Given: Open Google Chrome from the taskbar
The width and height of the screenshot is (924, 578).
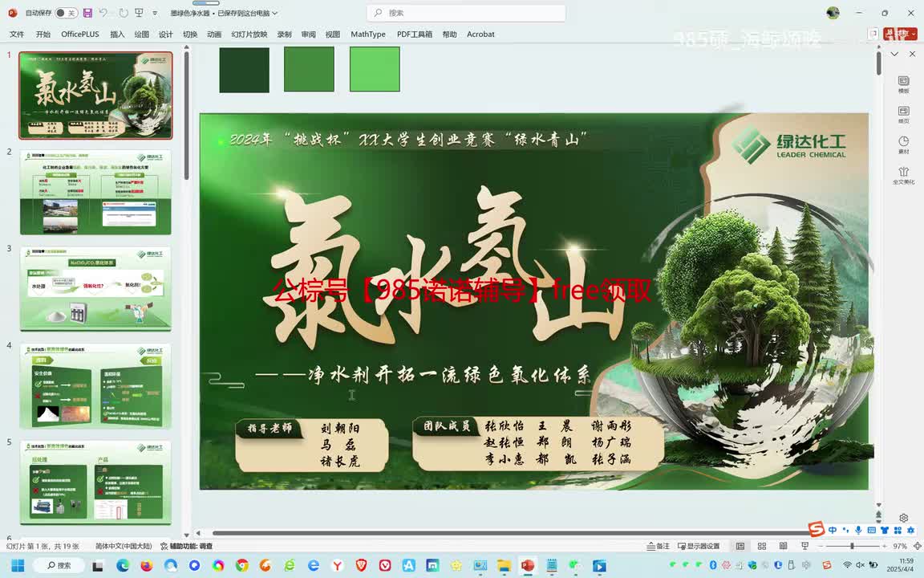Looking at the screenshot, I should [x=241, y=566].
